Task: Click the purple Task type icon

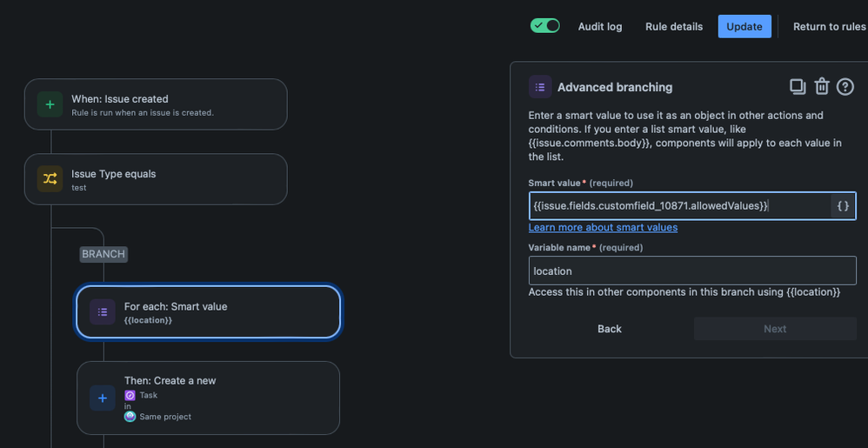Action: (x=130, y=396)
